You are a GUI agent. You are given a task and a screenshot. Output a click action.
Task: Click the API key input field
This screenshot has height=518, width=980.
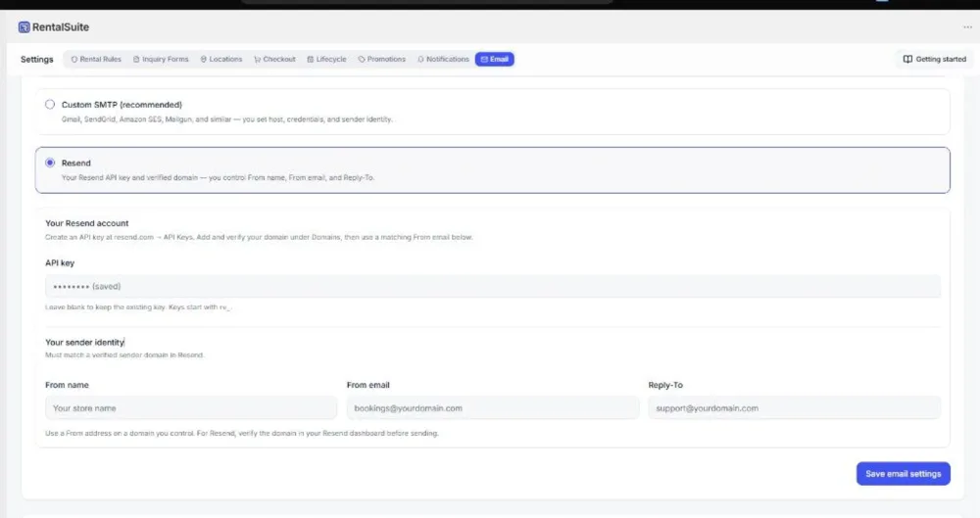(x=493, y=286)
